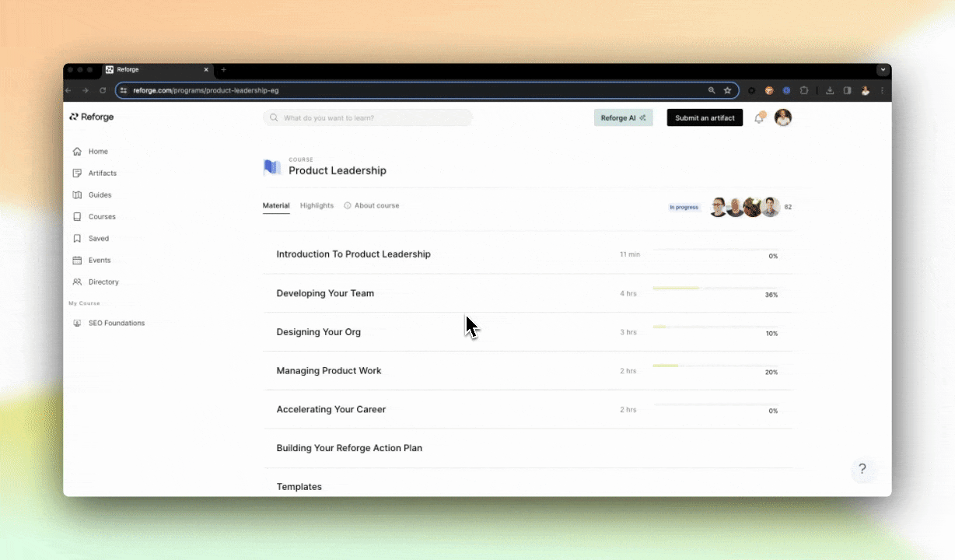Image resolution: width=955 pixels, height=560 pixels.
Task: Open Home in the sidebar
Action: pyautogui.click(x=90, y=152)
